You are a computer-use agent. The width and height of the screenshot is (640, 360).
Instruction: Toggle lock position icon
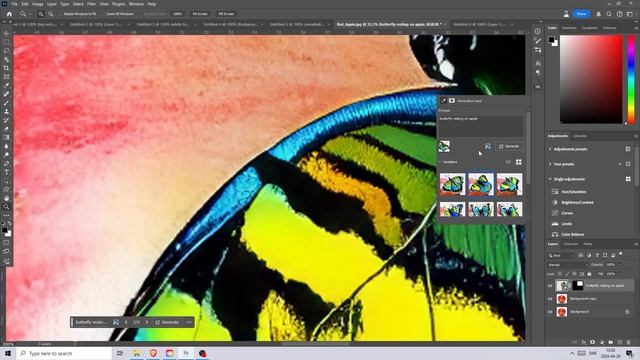coord(575,274)
